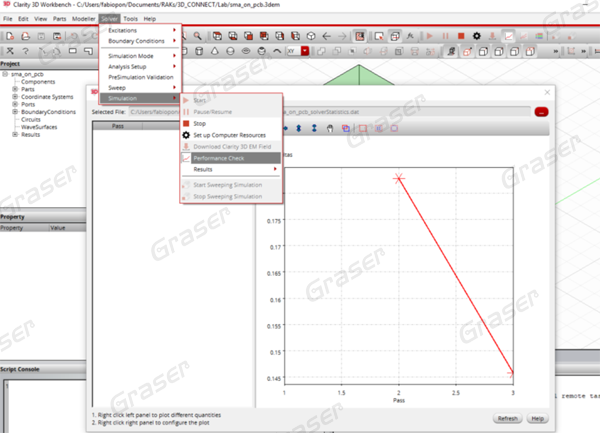This screenshot has width=600, height=433.
Task: Open the Results submenu entry
Action: pyautogui.click(x=231, y=169)
